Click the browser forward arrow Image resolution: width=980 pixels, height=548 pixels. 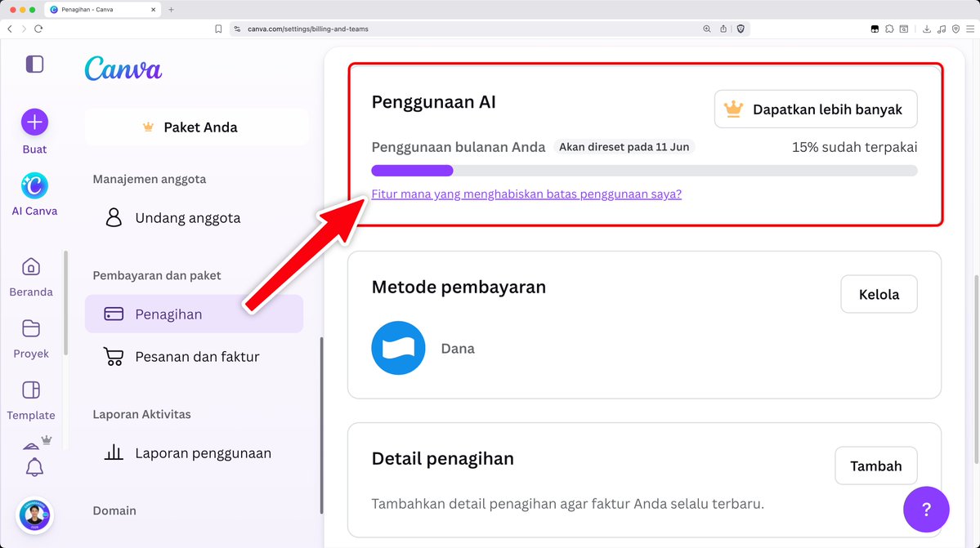(24, 29)
